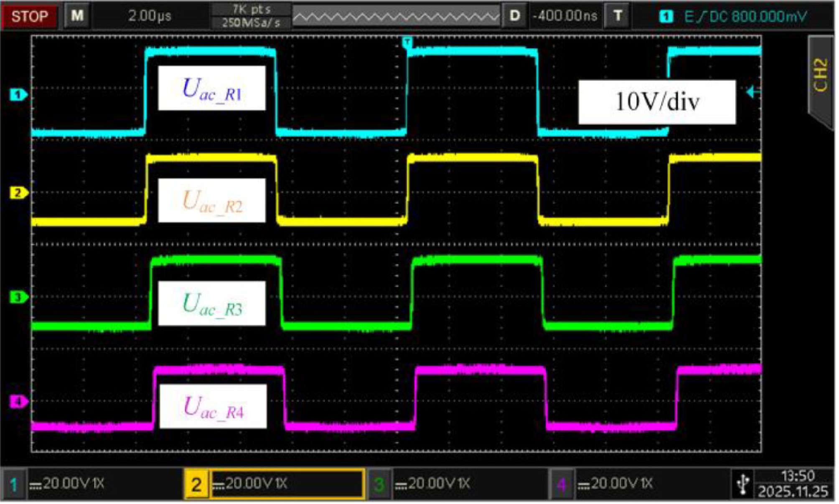The height and width of the screenshot is (504, 839).
Task: Select the T trigger icon
Action: tap(618, 16)
